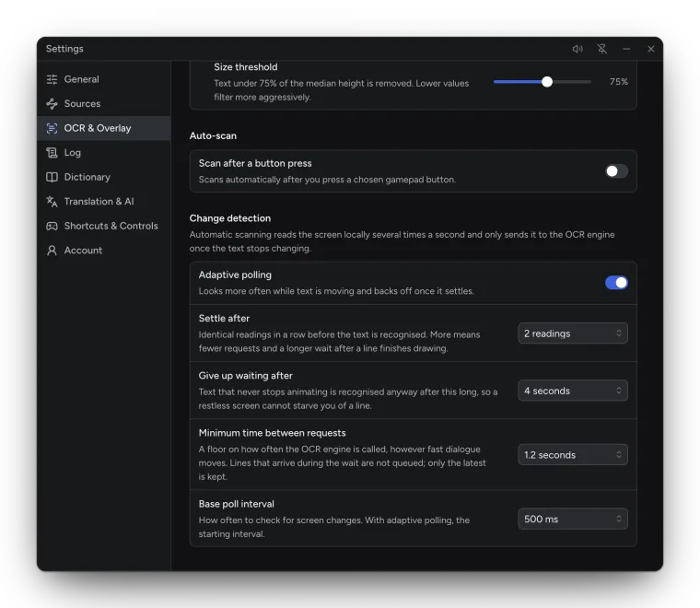Click the 'Size threshold' label
Viewport: 700px width, 608px height.
coord(246,67)
